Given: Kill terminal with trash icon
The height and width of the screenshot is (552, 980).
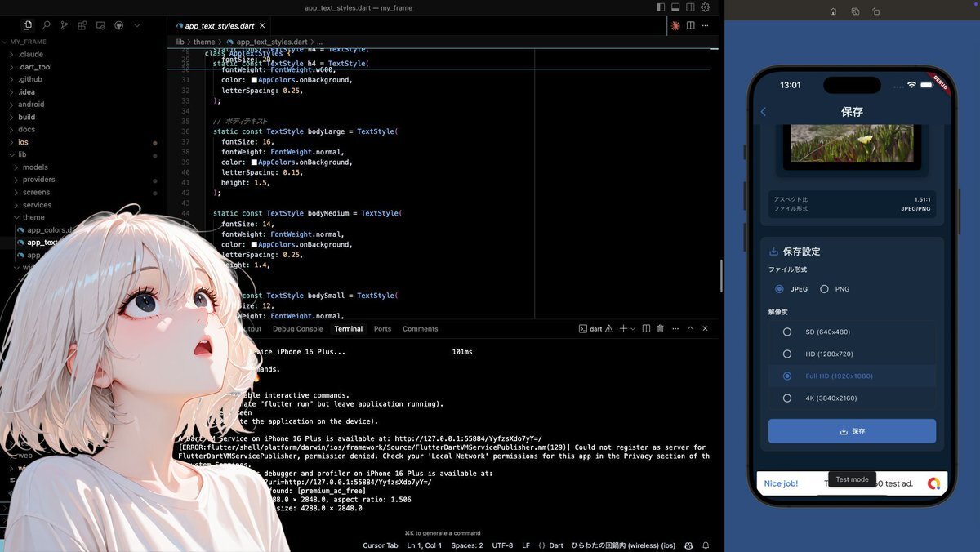Looking at the screenshot, I should point(660,329).
